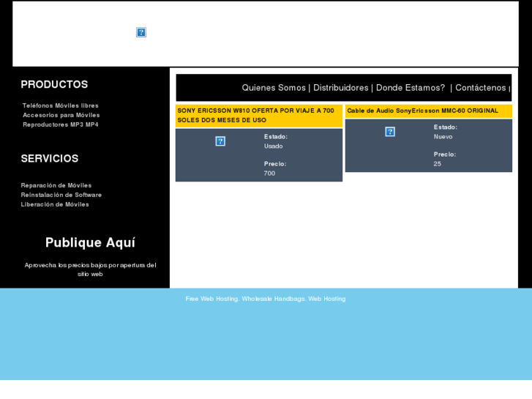Open Teléfonos Móviles libres category

61,105
